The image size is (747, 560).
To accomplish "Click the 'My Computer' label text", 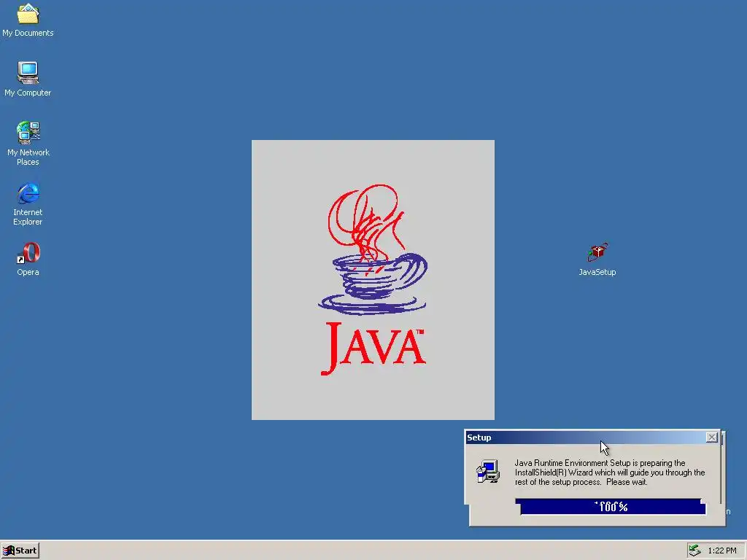I will (28, 93).
